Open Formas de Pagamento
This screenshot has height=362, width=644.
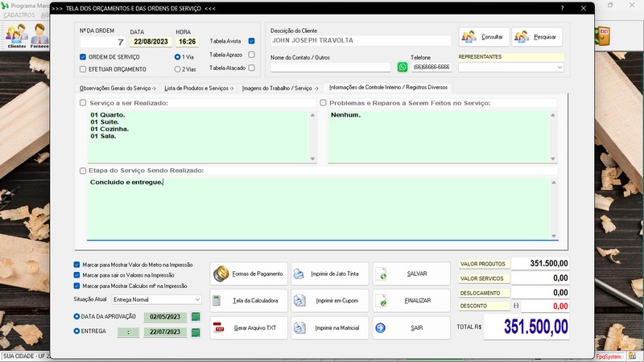249,274
